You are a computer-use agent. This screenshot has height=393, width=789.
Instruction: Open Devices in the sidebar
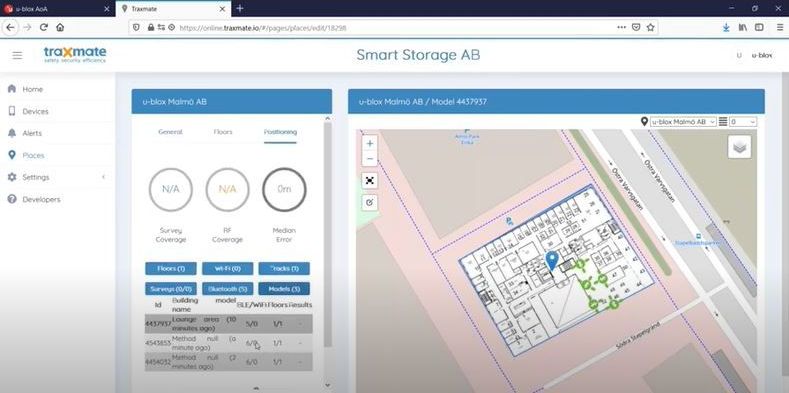click(35, 111)
